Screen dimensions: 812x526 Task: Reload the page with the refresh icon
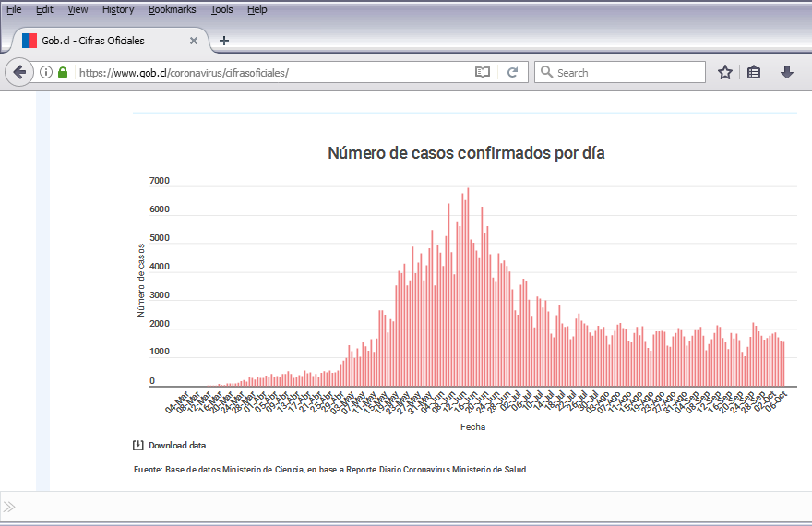tap(512, 72)
